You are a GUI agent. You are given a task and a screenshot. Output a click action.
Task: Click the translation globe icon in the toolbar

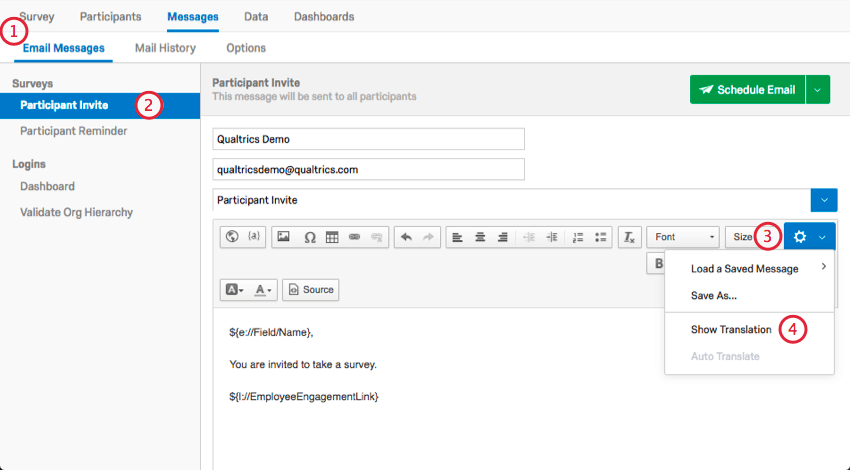coord(232,237)
